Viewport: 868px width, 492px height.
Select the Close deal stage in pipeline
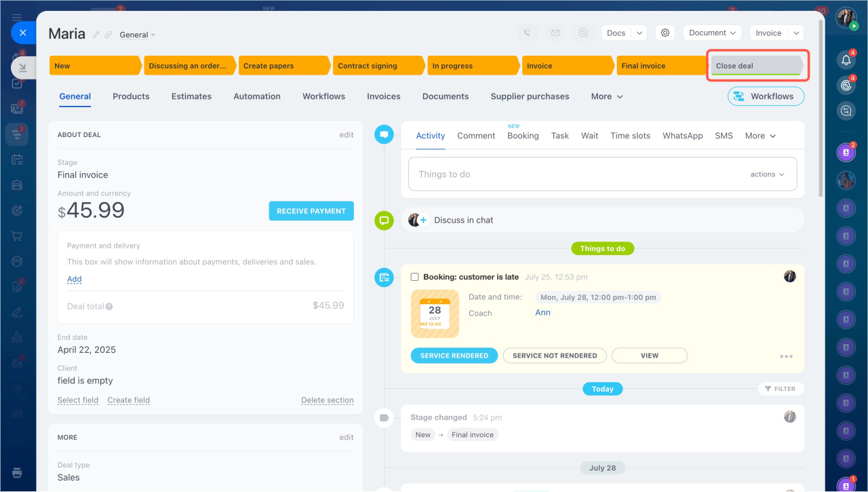(x=755, y=66)
